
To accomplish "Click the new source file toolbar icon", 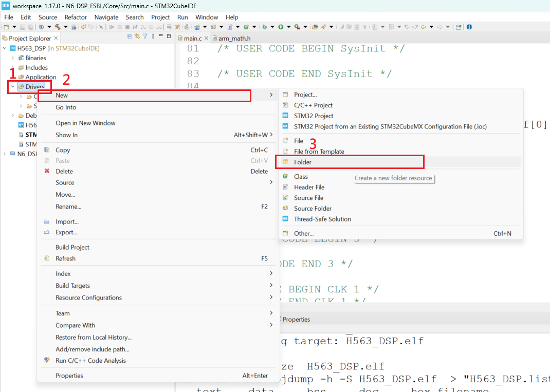I will point(230,27).
